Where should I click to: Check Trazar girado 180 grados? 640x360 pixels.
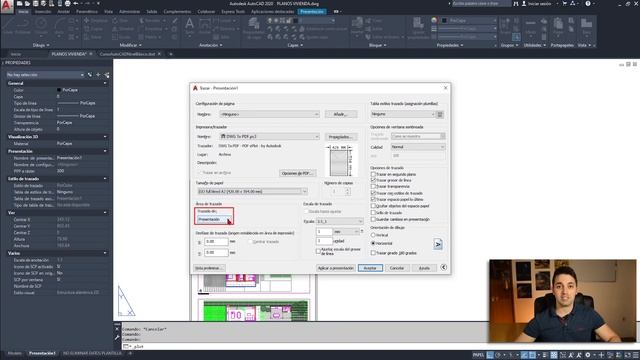tap(373, 253)
